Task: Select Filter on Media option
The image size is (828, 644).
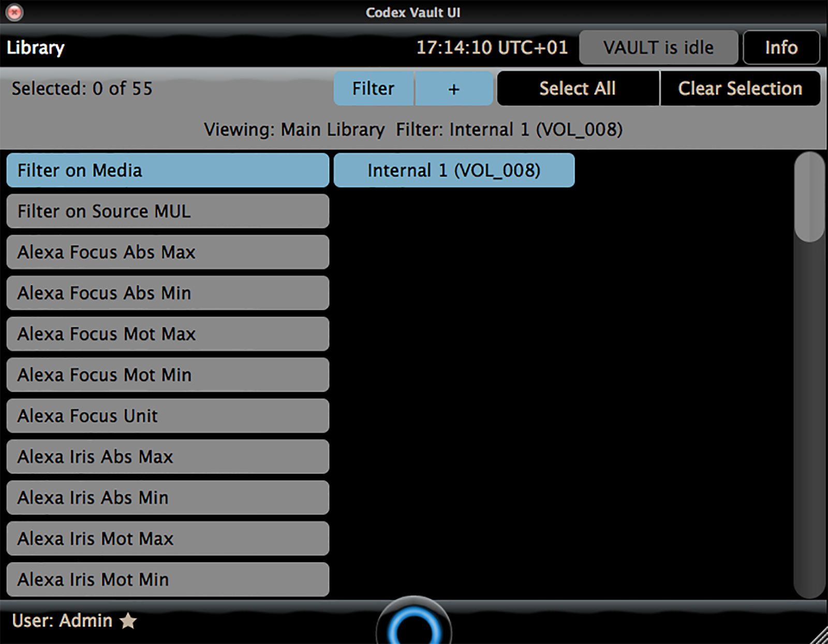Action: click(x=168, y=170)
